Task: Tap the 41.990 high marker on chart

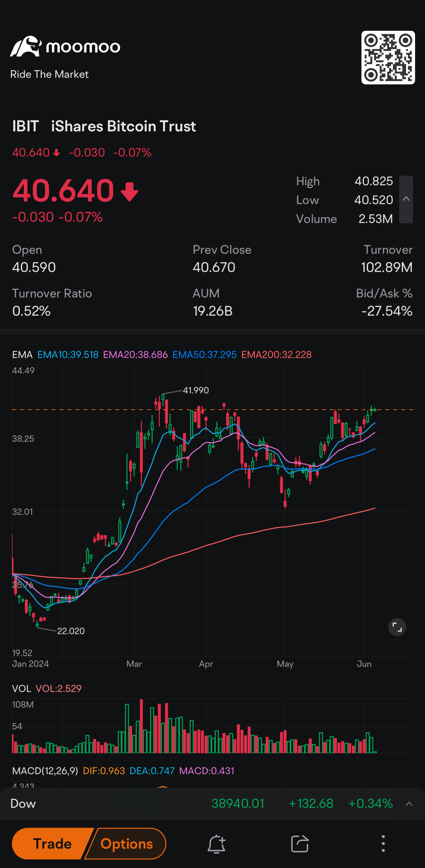Action: 196,390
